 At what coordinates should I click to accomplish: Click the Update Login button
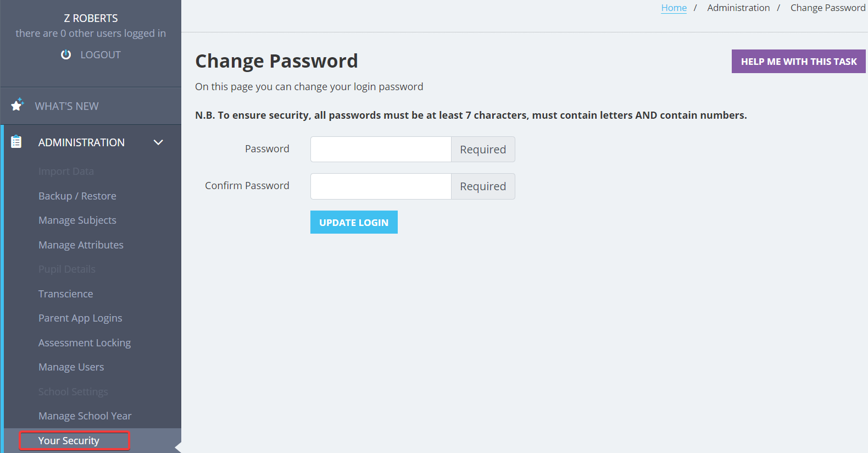tap(354, 222)
